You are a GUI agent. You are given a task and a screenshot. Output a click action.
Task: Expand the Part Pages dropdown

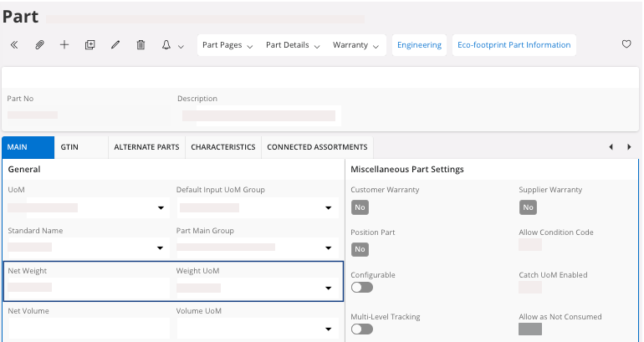pos(227,45)
